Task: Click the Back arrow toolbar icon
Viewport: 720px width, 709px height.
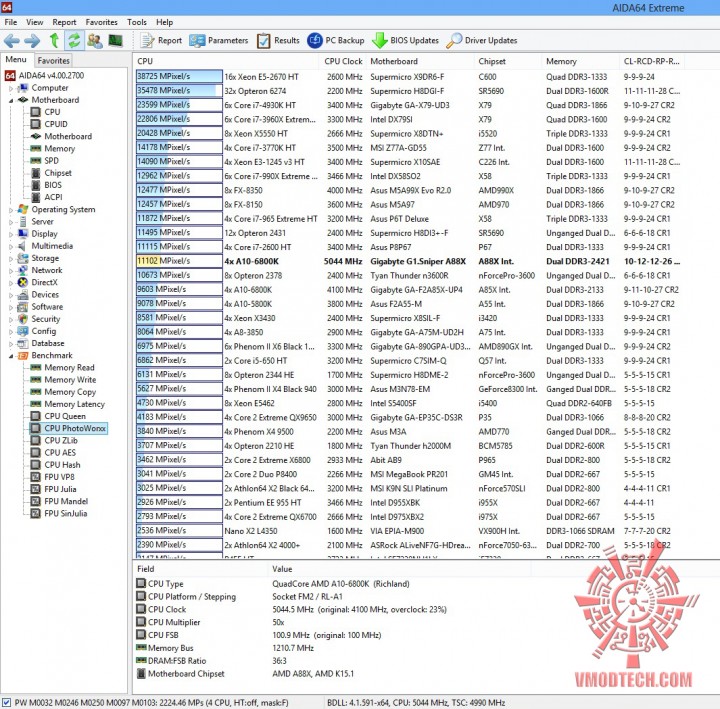Action: [11, 41]
